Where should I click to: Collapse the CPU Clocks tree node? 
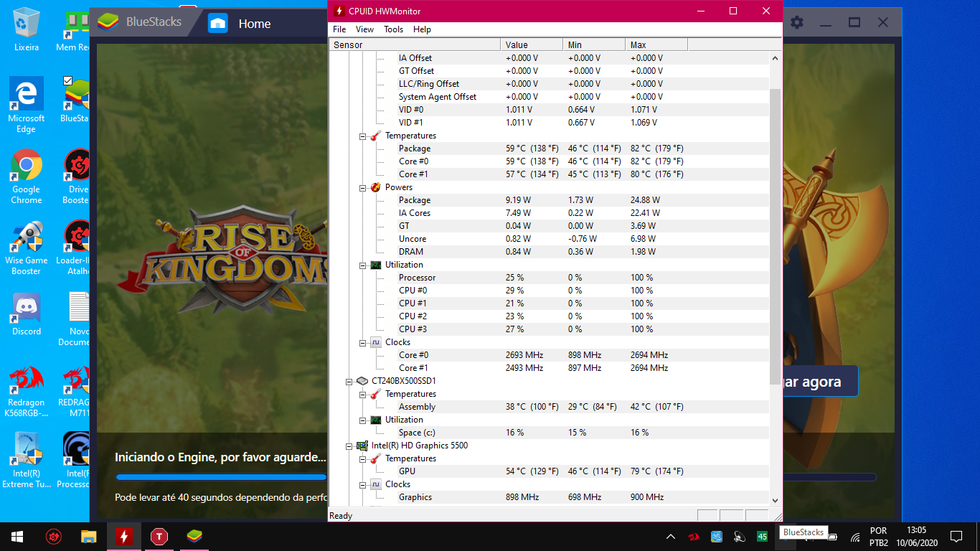click(x=363, y=342)
